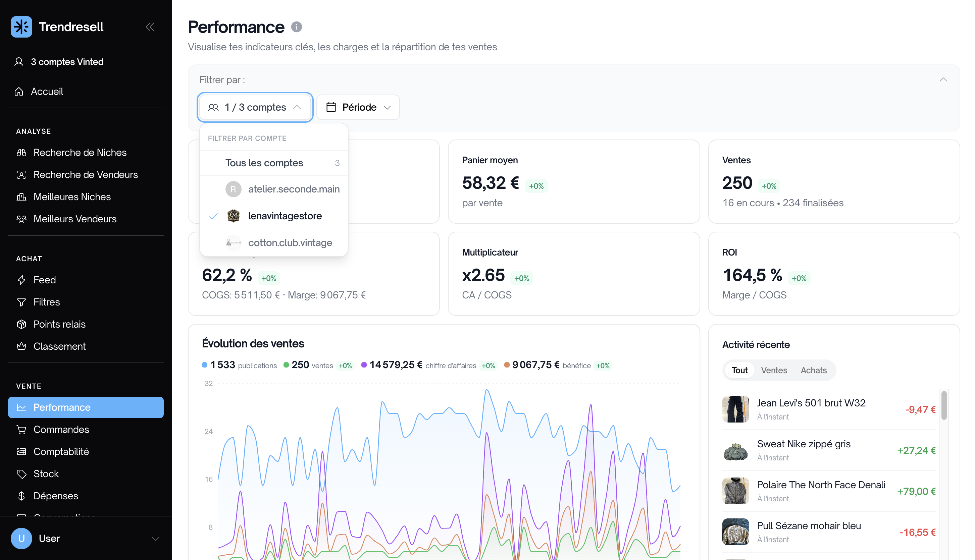This screenshot has width=975, height=560.
Task: Open Stock page
Action: coord(86,473)
